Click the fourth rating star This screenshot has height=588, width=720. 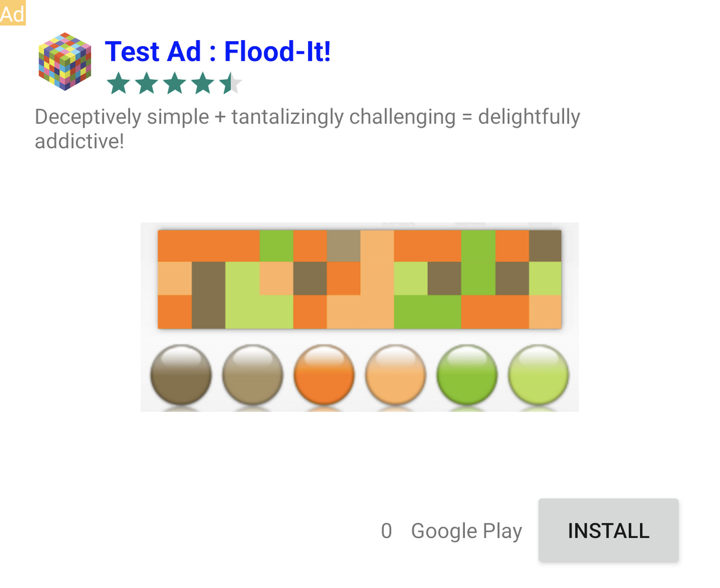203,83
